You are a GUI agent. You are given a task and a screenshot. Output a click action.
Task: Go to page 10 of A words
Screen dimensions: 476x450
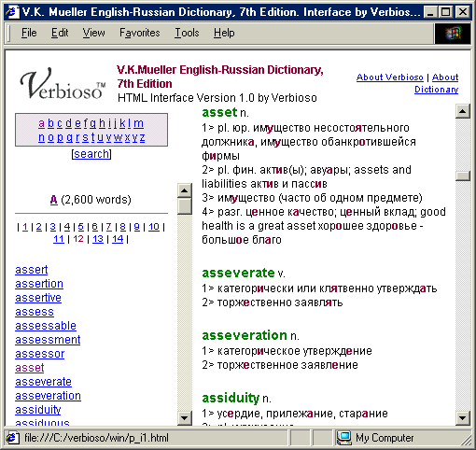tap(154, 227)
